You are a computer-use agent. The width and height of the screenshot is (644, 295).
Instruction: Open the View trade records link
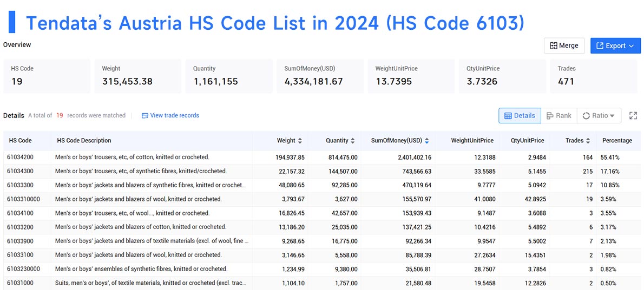(175, 115)
